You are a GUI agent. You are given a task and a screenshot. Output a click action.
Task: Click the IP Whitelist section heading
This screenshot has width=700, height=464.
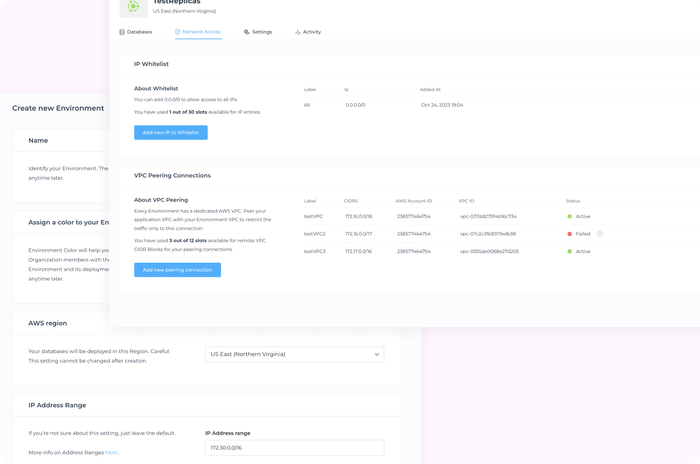point(151,64)
